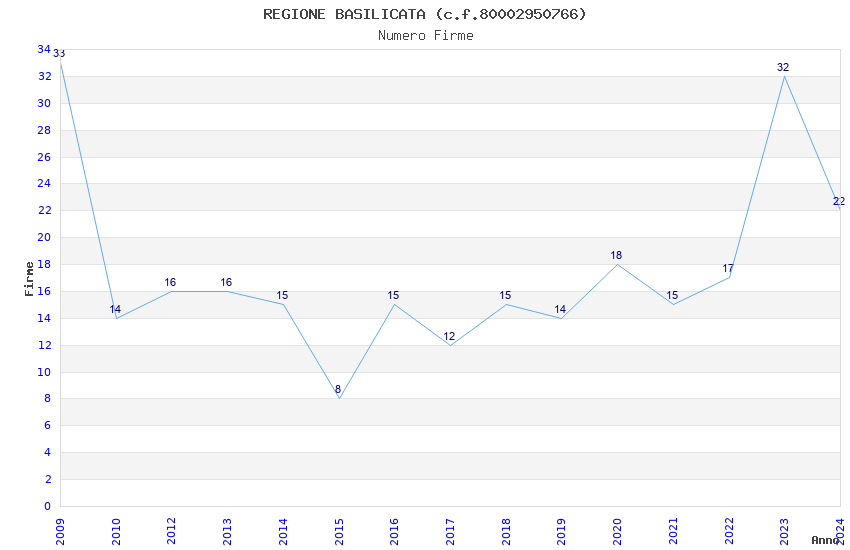
Task: Select the data label 8 at year 2015
Action: coord(338,389)
